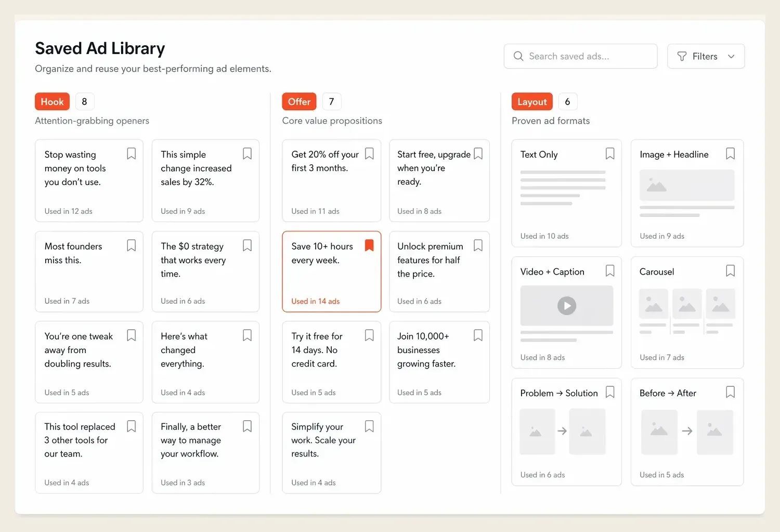Click 'Used in 3 ads' label
The width and height of the screenshot is (780, 532).
pos(183,483)
